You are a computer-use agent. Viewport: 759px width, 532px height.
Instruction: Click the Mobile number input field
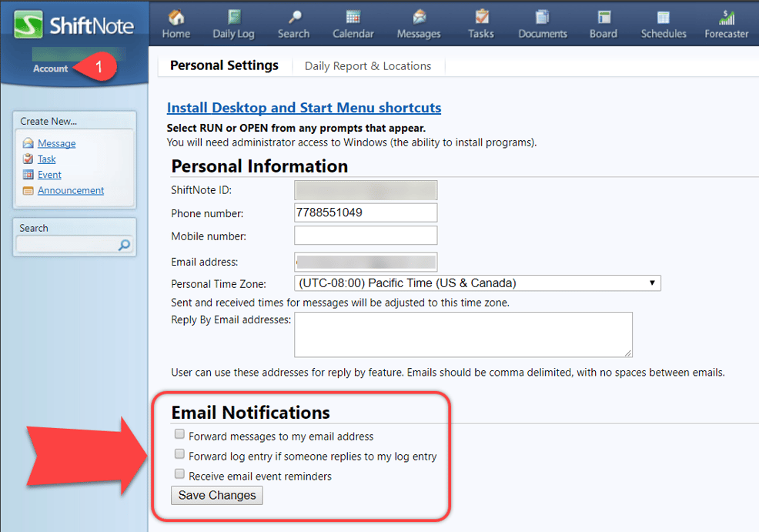[366, 236]
